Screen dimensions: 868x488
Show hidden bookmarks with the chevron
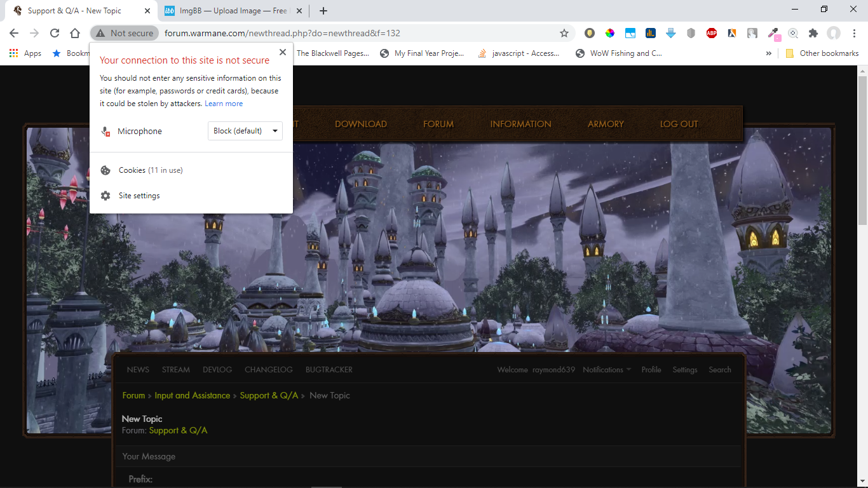click(x=769, y=53)
